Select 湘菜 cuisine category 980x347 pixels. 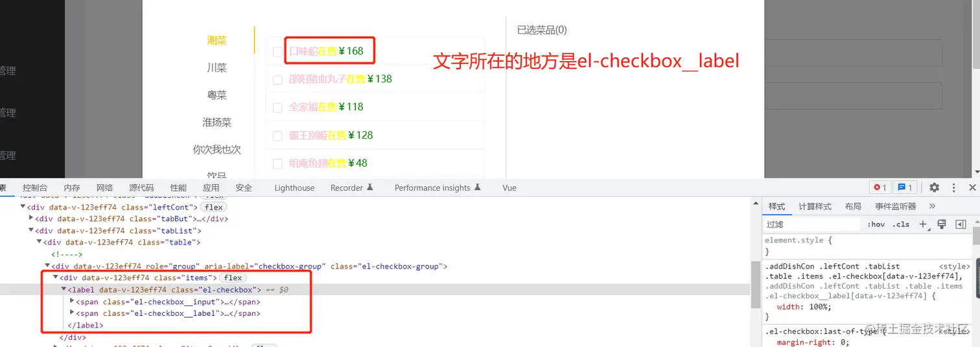click(217, 40)
